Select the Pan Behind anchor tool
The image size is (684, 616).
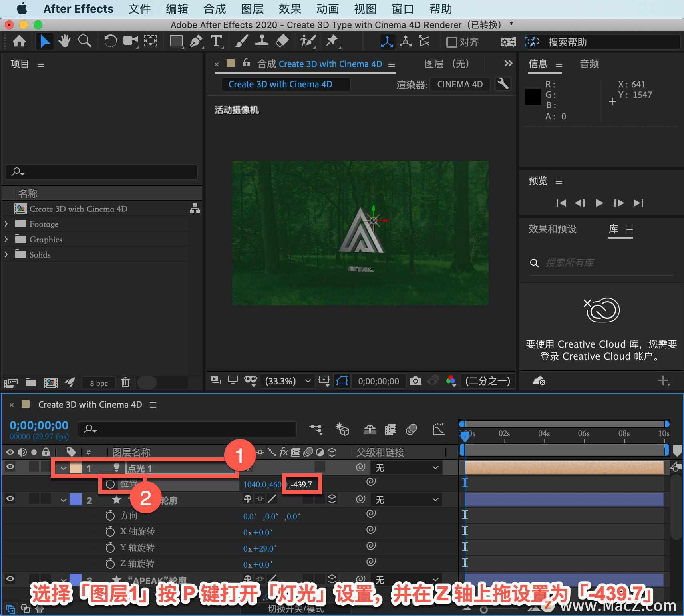[151, 42]
